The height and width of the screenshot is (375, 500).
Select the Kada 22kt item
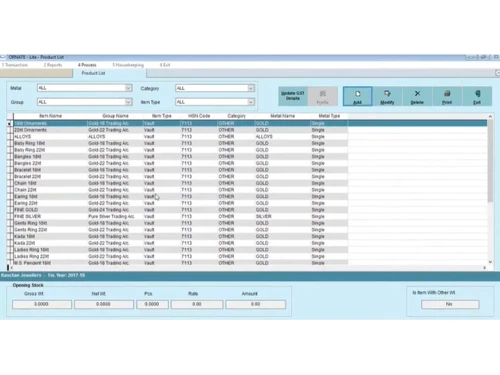coord(25,243)
